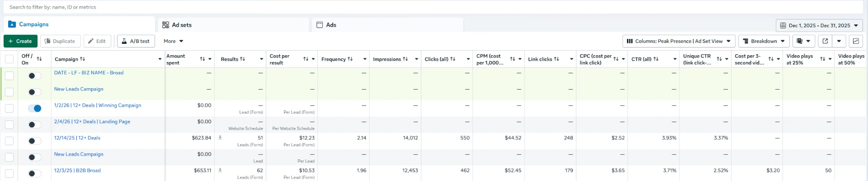Open DATE - LF - BIZ NAME - Broad link
This screenshot has height=181, width=868.
tap(89, 73)
